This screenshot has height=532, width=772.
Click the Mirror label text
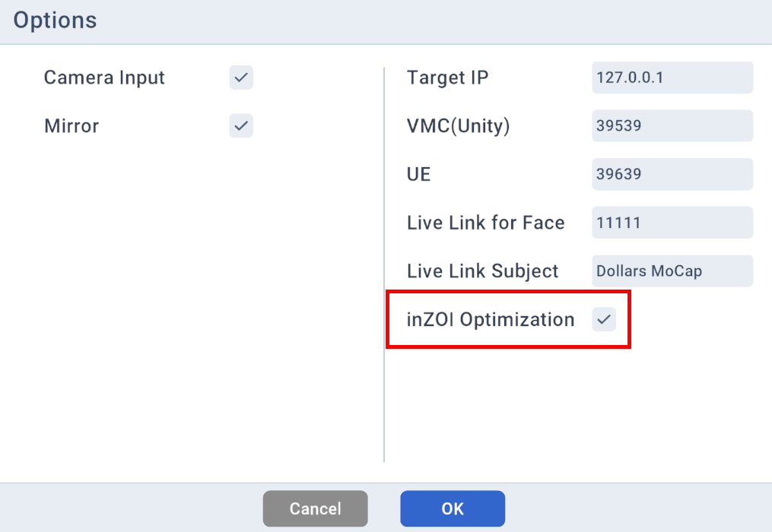(71, 126)
